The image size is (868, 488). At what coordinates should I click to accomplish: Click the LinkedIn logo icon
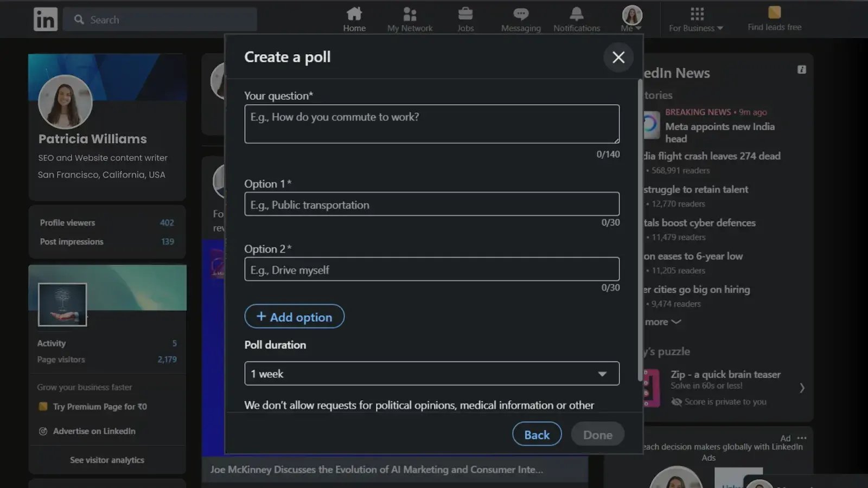pyautogui.click(x=45, y=20)
